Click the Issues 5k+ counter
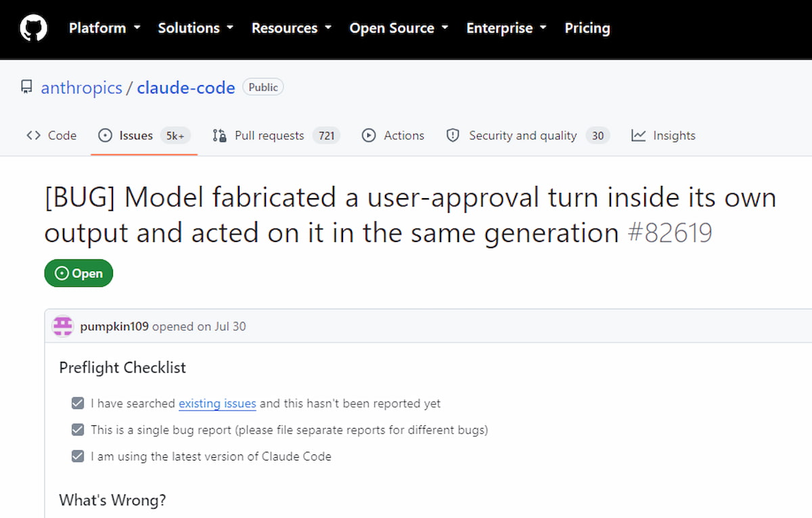This screenshot has height=518, width=812. point(175,135)
